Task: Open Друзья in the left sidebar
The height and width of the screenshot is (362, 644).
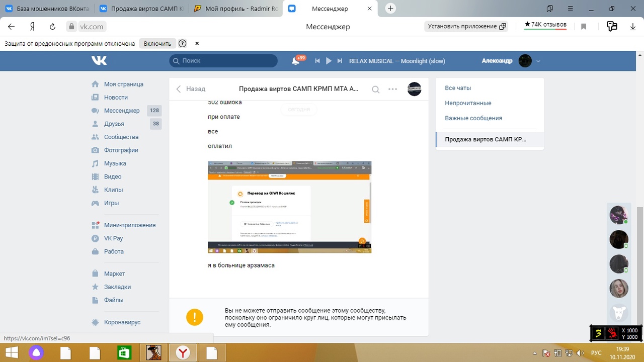Action: pyautogui.click(x=114, y=124)
